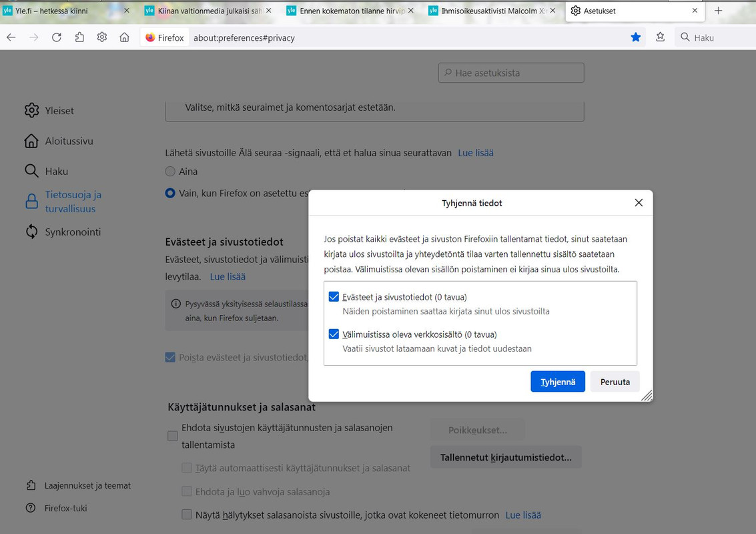Viewport: 756px width, 534px height.
Task: Close the Tyhjennä tiedot dialog
Action: coord(639,203)
